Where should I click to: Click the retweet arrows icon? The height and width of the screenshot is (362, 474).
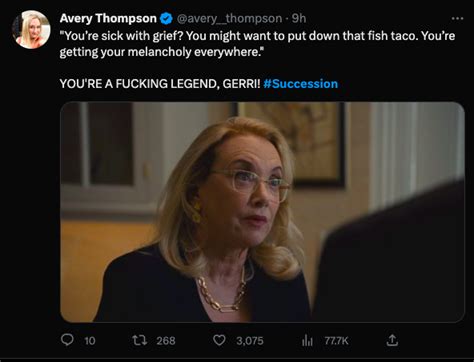[139, 340]
